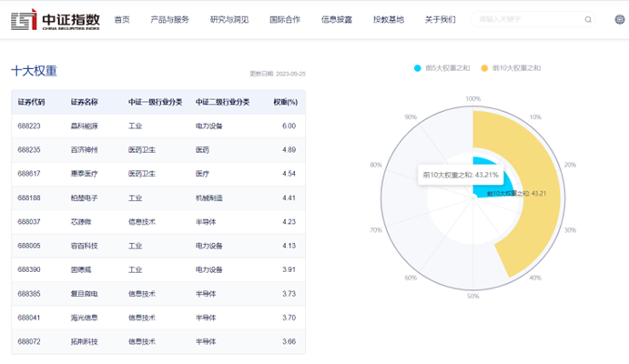Click the 中证二级行业分类 column header
Viewport: 629px width, 364px height.
223,102
